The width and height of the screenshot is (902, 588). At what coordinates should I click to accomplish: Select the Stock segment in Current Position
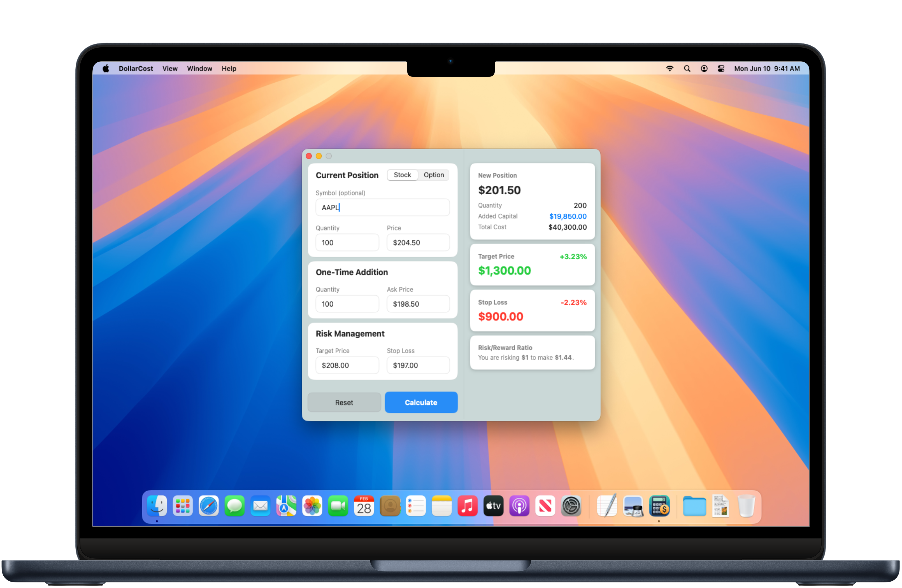(x=402, y=175)
